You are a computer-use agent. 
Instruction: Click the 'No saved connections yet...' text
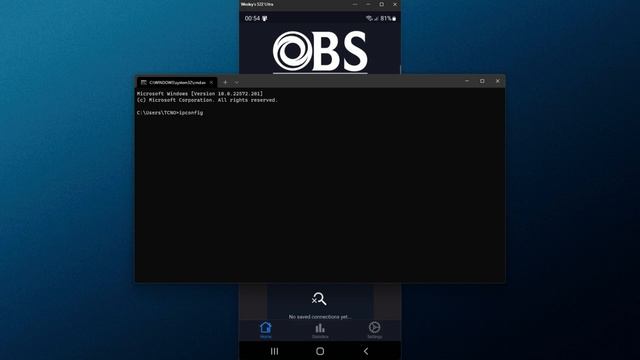[320, 317]
